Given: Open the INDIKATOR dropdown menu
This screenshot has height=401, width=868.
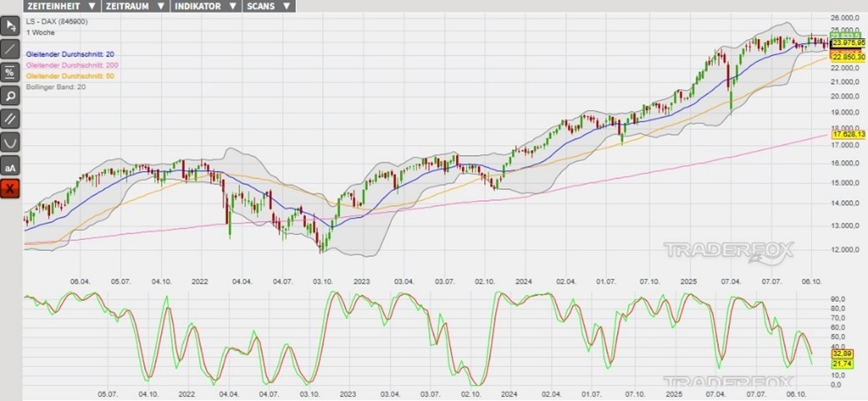Looking at the screenshot, I should pyautogui.click(x=204, y=6).
